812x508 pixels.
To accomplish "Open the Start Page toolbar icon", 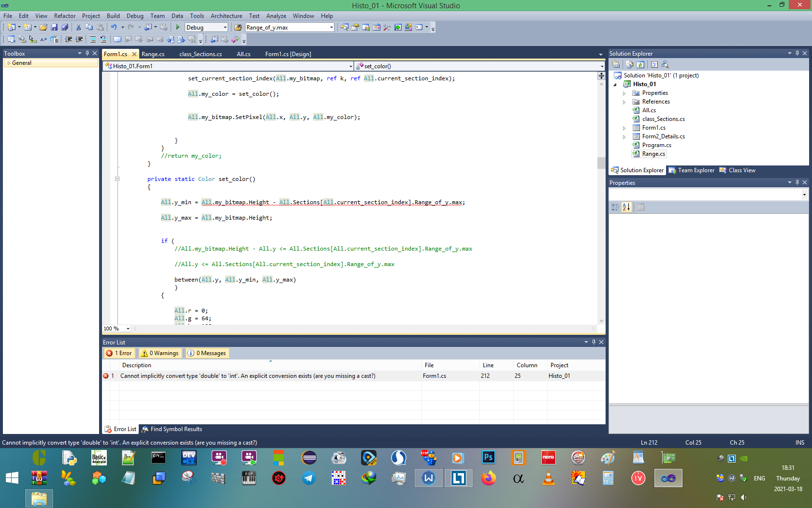I will (x=398, y=27).
